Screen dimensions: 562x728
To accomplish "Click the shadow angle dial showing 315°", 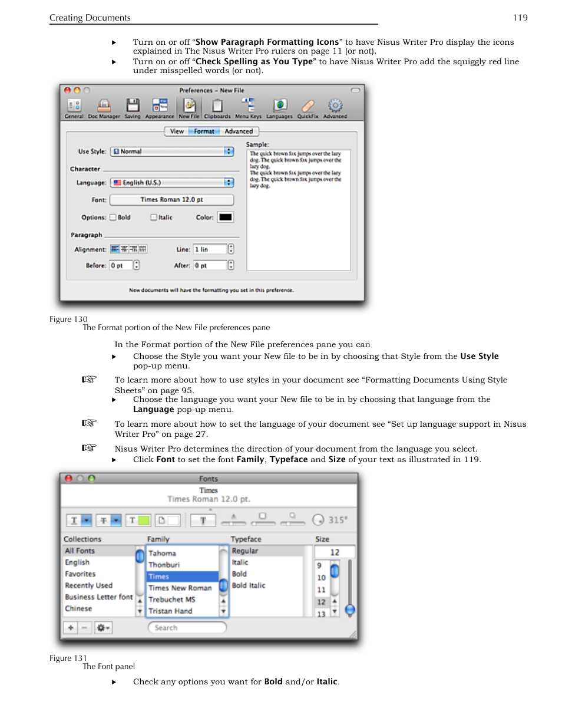I will [x=318, y=520].
